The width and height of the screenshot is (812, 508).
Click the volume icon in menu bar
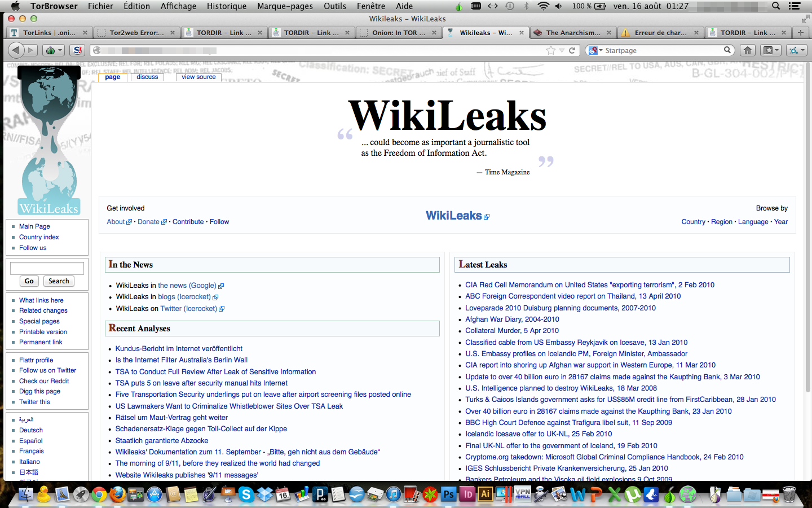pyautogui.click(x=558, y=6)
